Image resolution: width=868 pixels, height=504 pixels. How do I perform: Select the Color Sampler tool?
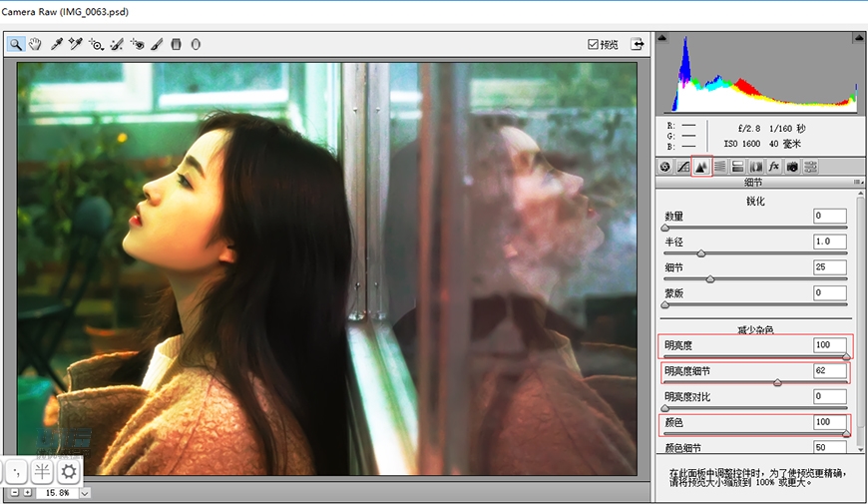pyautogui.click(x=75, y=44)
